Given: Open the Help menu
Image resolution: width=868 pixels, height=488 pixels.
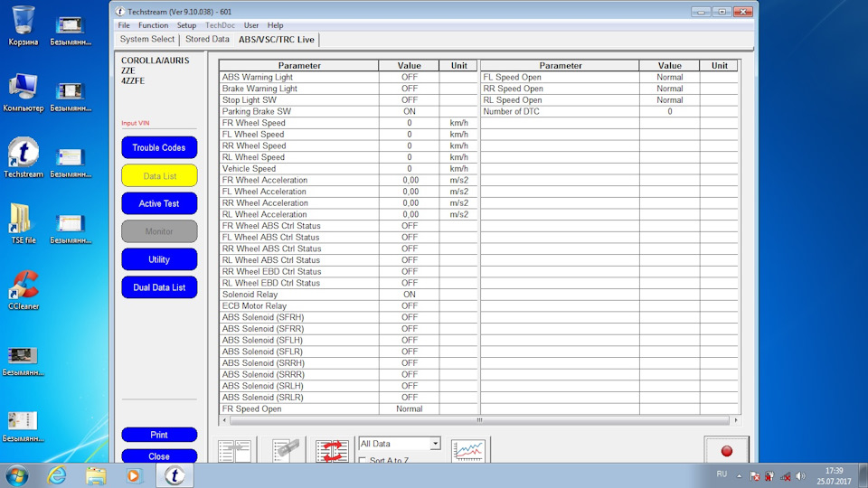Looking at the screenshot, I should 275,25.
